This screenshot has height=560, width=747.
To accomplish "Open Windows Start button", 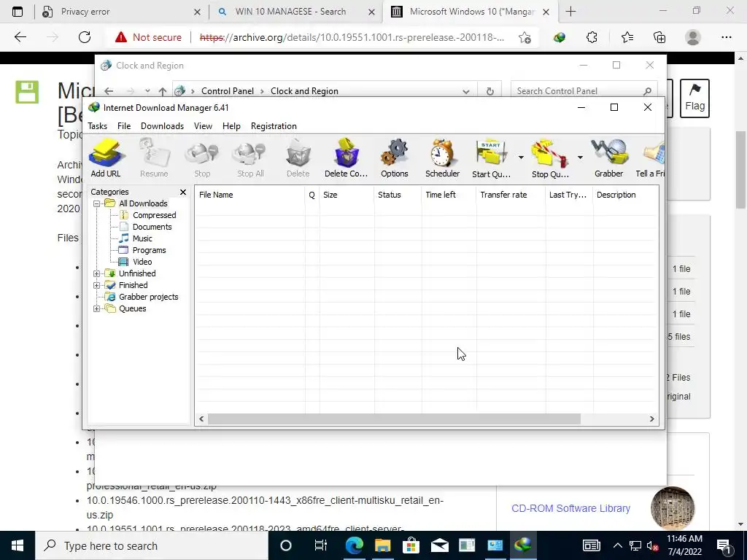I will [x=18, y=545].
